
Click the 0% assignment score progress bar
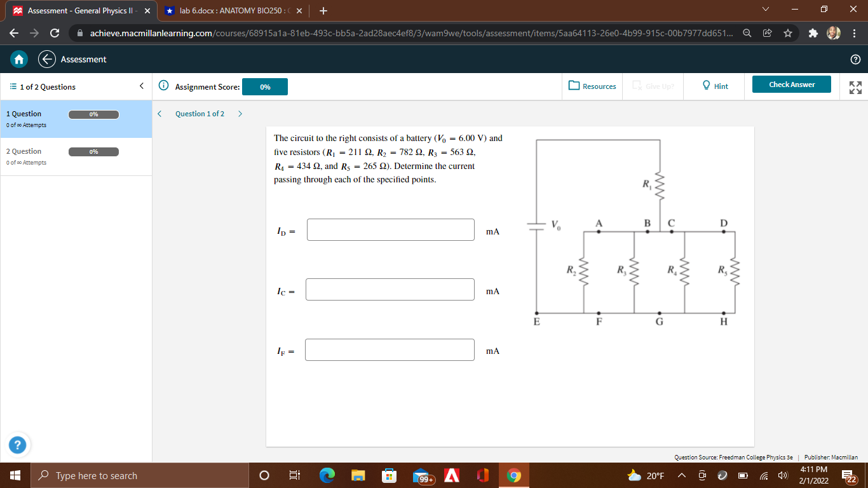(x=264, y=86)
